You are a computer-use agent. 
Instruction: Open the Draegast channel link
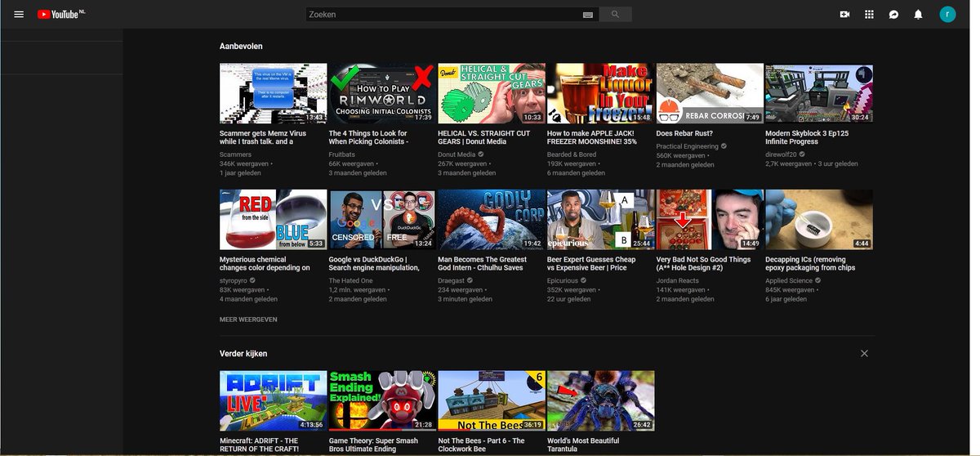[452, 280]
